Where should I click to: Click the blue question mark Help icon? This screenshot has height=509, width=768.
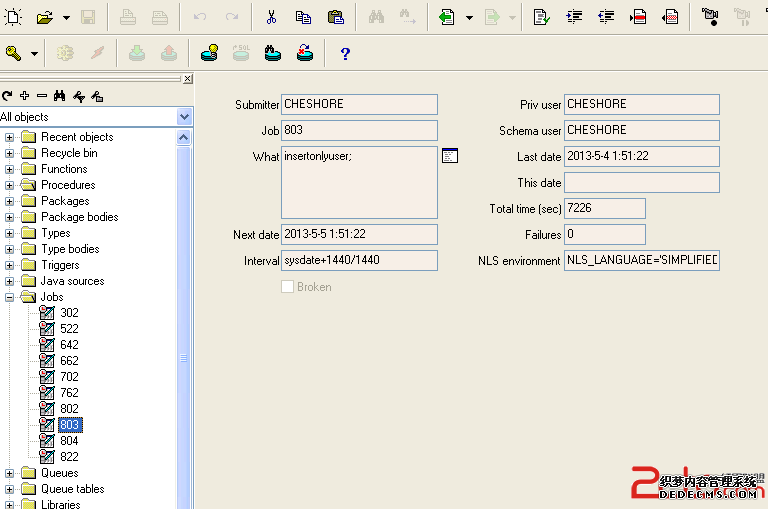point(345,54)
